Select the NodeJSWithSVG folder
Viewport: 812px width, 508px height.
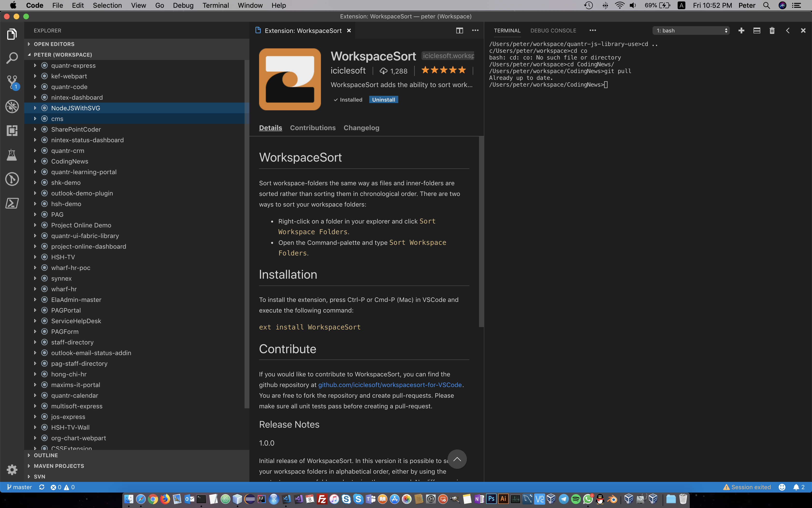click(x=134, y=108)
